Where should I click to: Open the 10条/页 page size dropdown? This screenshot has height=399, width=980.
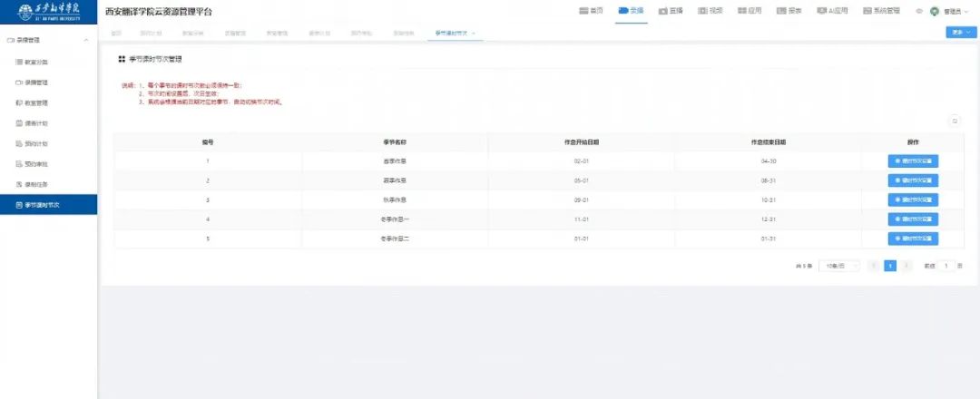[839, 266]
